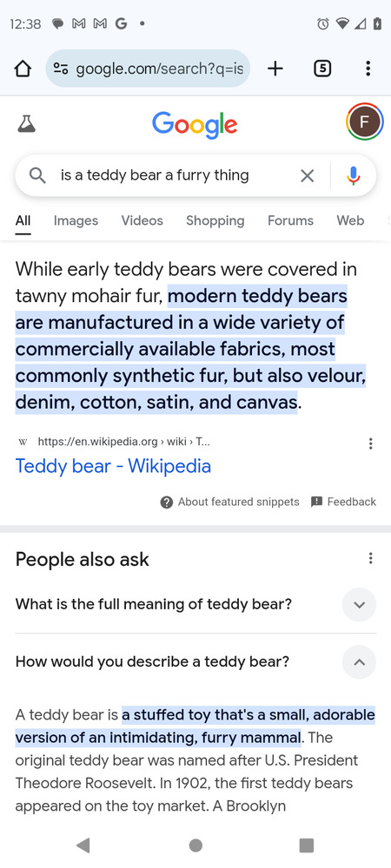Open the tab switcher showing 5 tabs
391x868 pixels.
click(322, 69)
